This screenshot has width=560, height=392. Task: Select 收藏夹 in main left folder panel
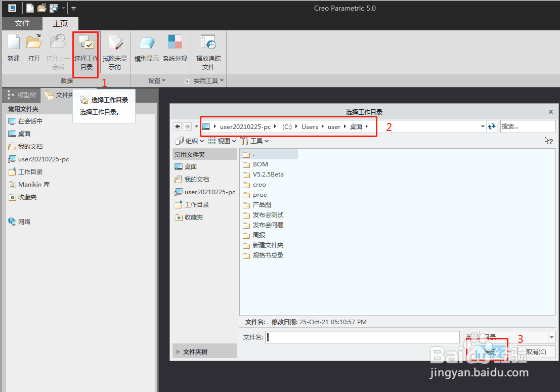coord(22,197)
